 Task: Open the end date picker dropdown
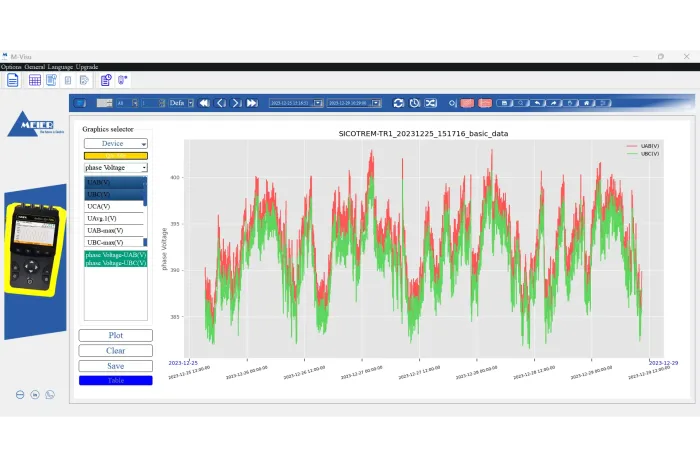click(x=376, y=103)
